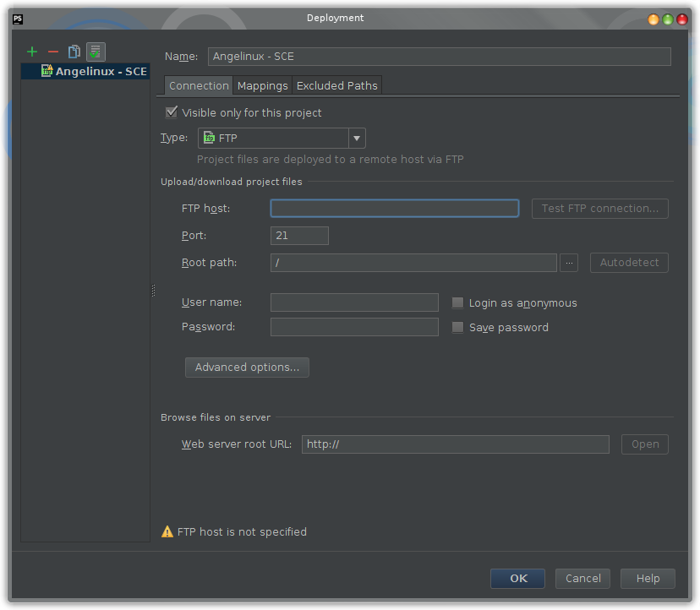Open Help for deployment
Image resolution: width=700 pixels, height=610 pixels.
click(x=648, y=579)
